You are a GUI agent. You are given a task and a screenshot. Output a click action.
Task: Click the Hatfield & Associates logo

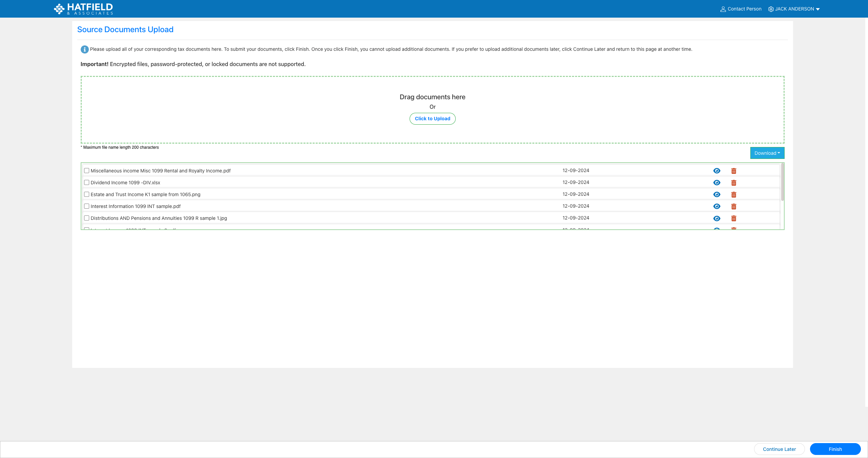[82, 8]
